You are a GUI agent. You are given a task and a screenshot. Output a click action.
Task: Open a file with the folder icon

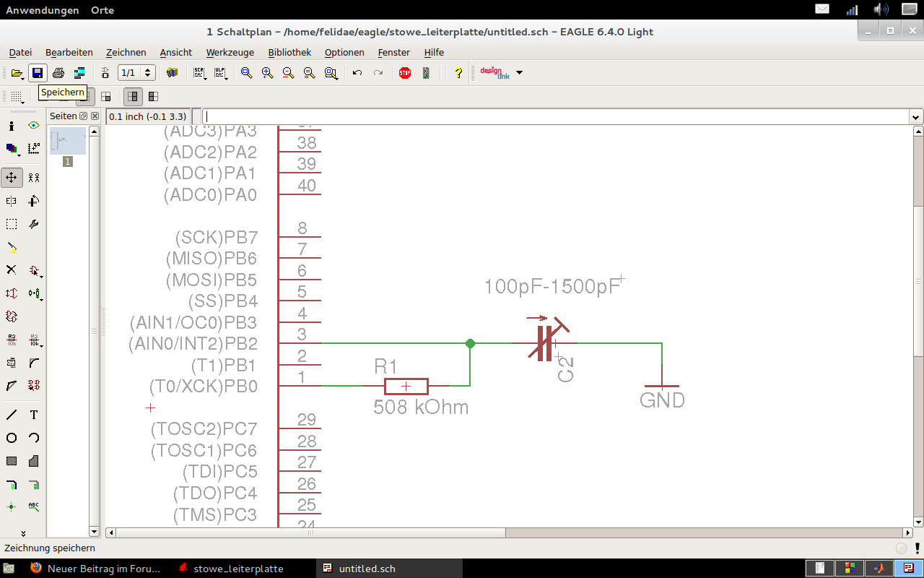click(17, 73)
